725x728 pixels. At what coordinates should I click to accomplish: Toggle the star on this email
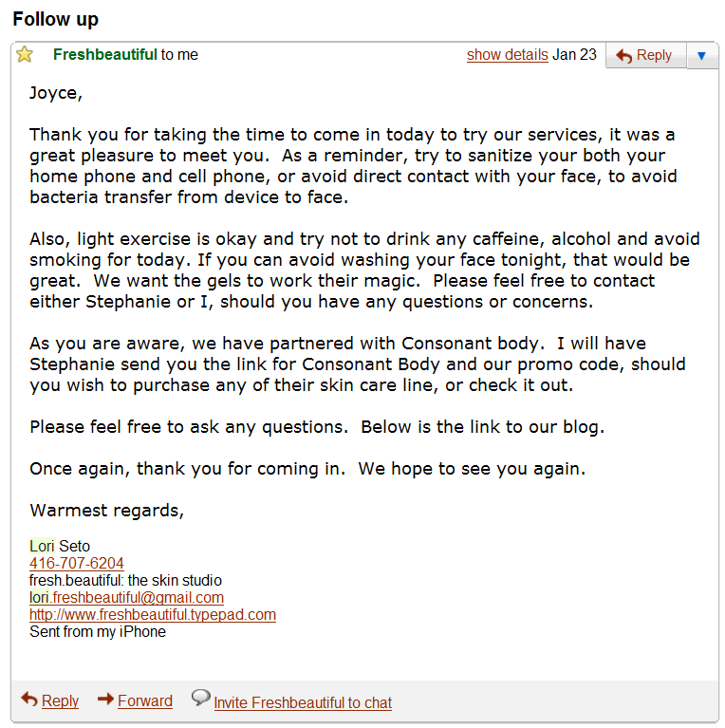pyautogui.click(x=25, y=54)
